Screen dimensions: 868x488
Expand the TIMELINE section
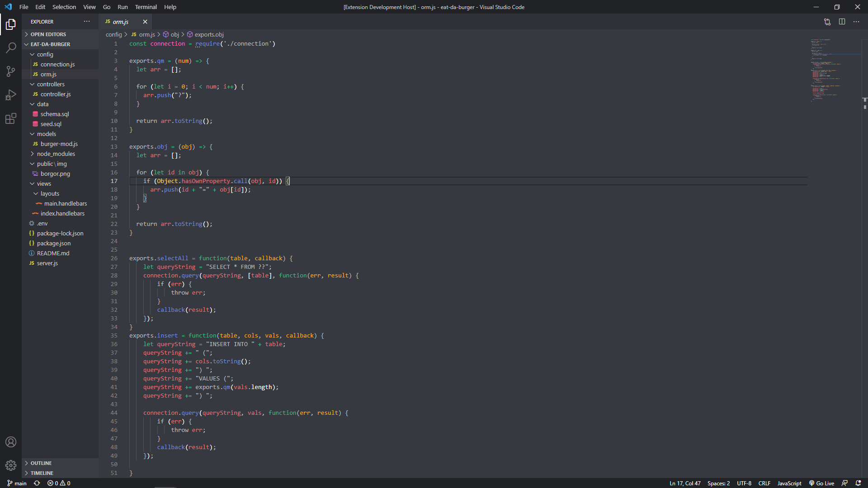(42, 473)
